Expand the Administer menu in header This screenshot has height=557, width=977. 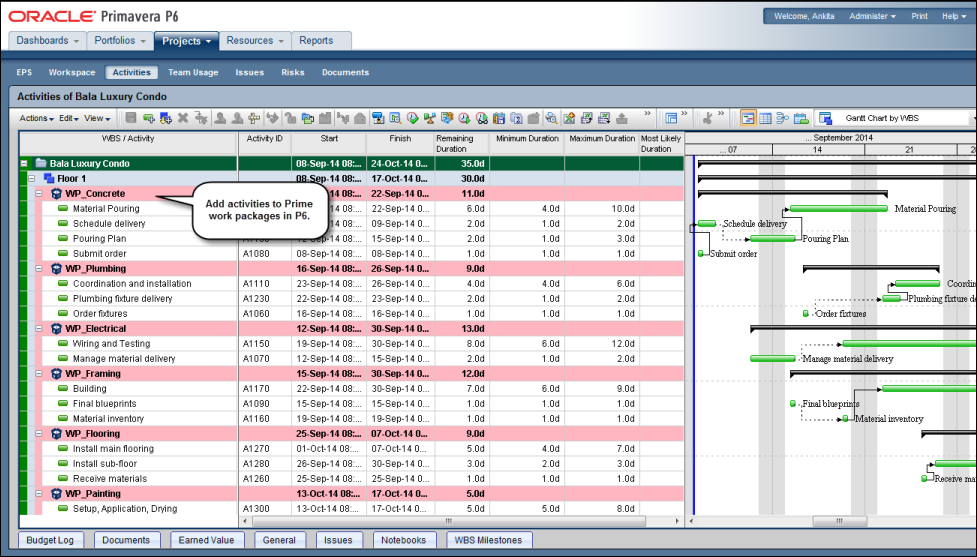pos(872,16)
